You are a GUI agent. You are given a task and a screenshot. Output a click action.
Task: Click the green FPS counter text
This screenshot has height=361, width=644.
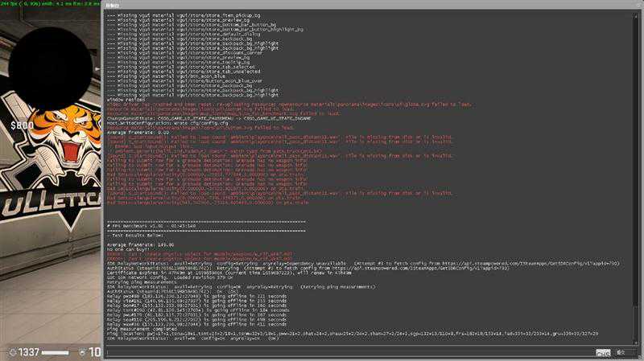coord(48,3)
